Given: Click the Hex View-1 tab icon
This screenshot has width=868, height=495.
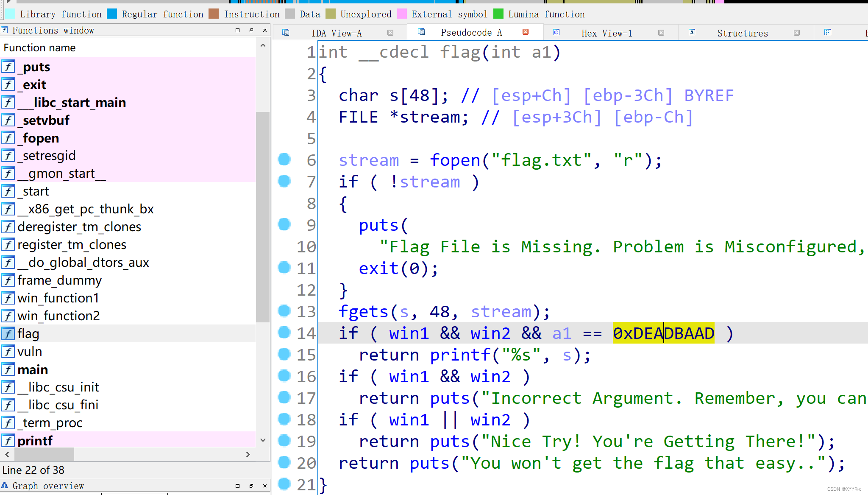Looking at the screenshot, I should point(556,33).
